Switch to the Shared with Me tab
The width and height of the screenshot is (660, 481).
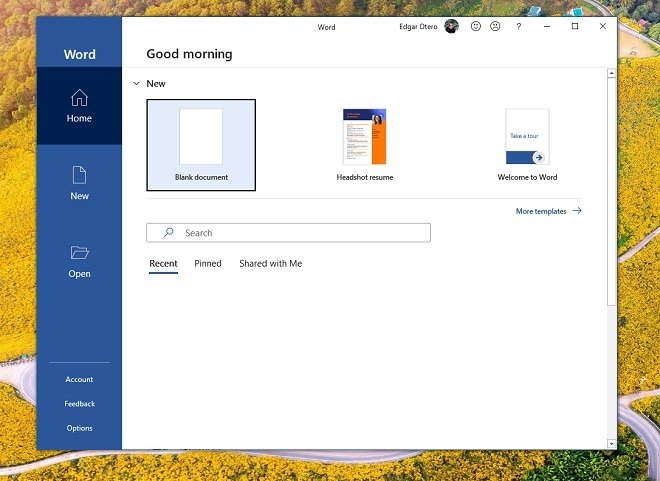271,264
